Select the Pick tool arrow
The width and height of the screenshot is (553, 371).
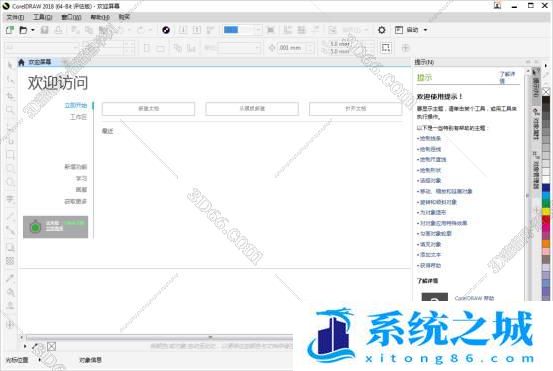pyautogui.click(x=10, y=65)
